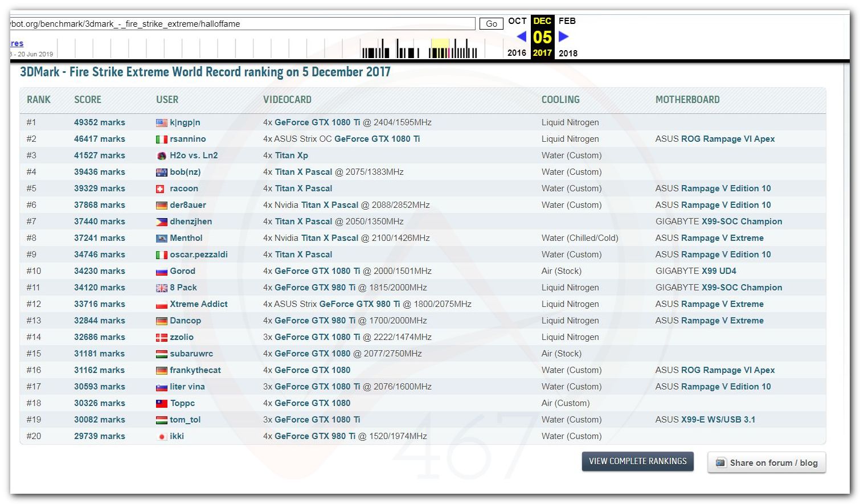Click the avatar icon beside H2o vs. Ln2
Screen dimensions: 860x504
point(162,155)
